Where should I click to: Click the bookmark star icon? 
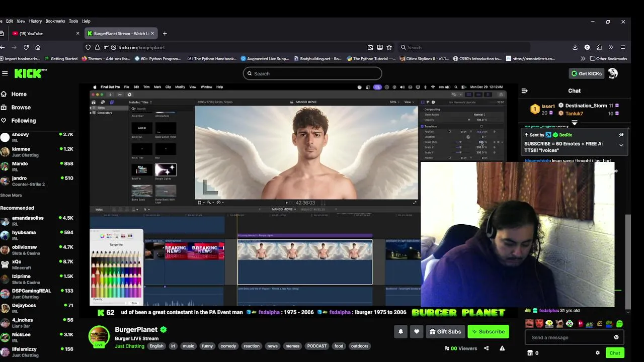pos(389,47)
